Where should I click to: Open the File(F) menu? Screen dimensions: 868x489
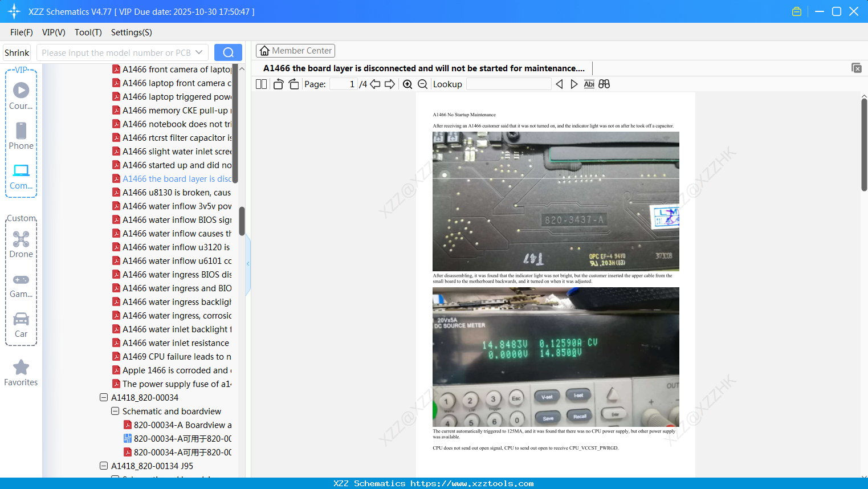point(22,32)
